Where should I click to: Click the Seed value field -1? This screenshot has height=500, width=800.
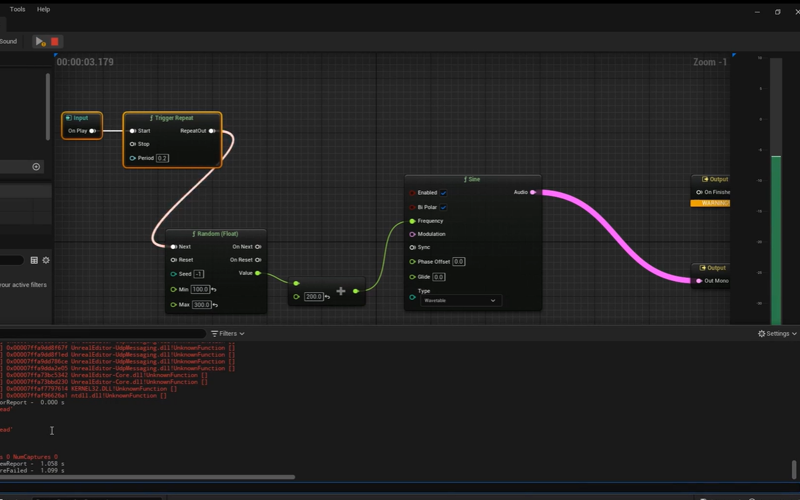(198, 274)
